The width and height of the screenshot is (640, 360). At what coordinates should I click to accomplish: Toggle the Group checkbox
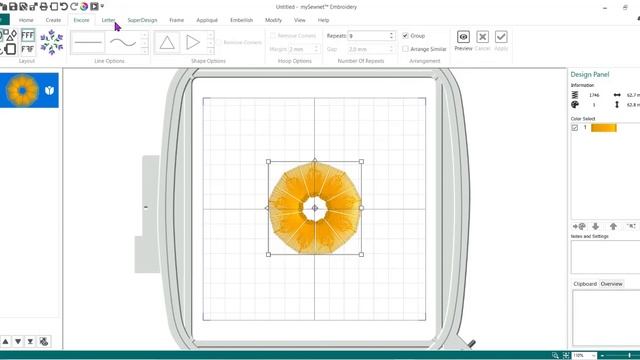(405, 36)
